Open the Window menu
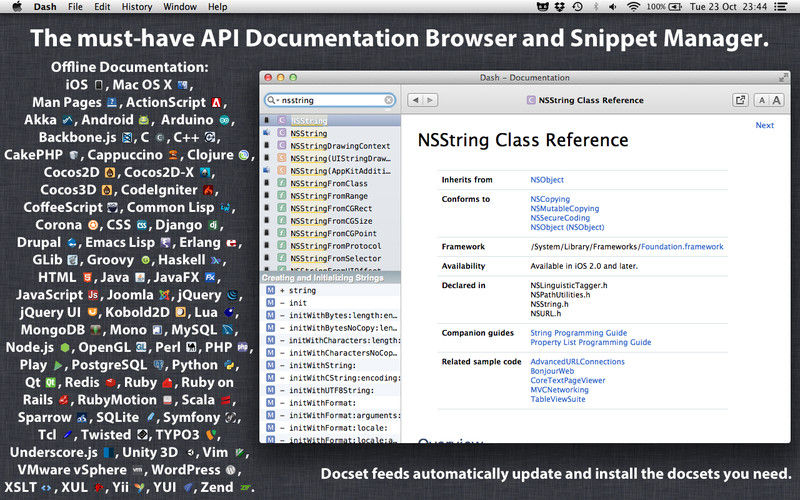 tap(180, 7)
